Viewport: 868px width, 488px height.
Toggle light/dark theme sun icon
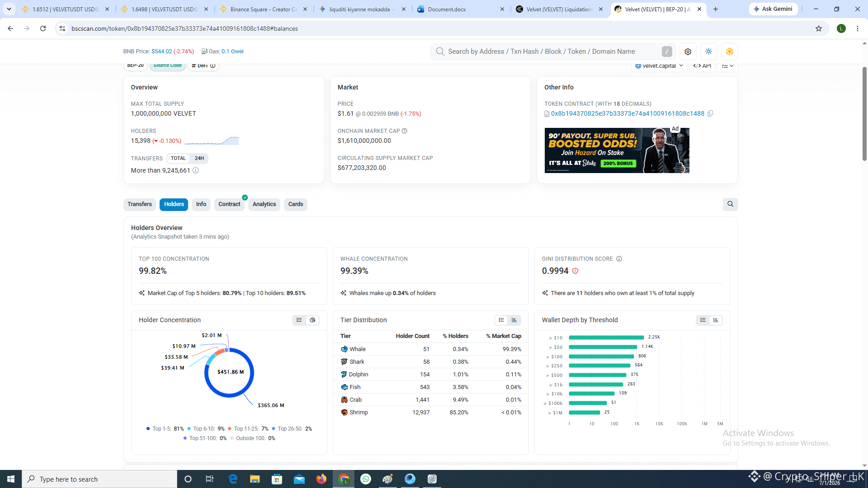[x=708, y=52]
